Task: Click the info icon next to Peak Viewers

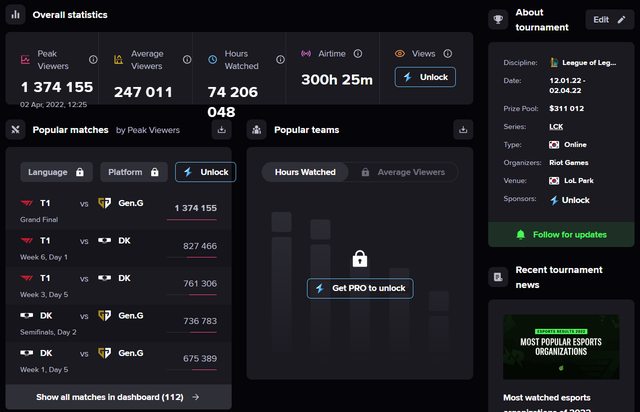Action: coord(93,60)
